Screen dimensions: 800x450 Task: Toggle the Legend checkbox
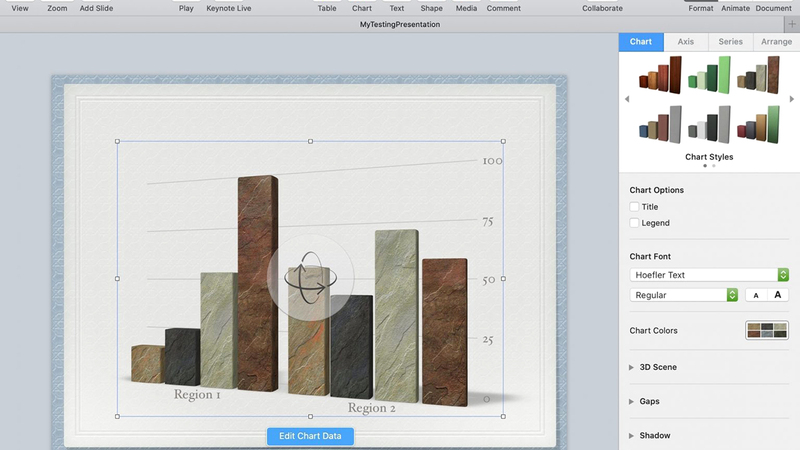(x=635, y=223)
